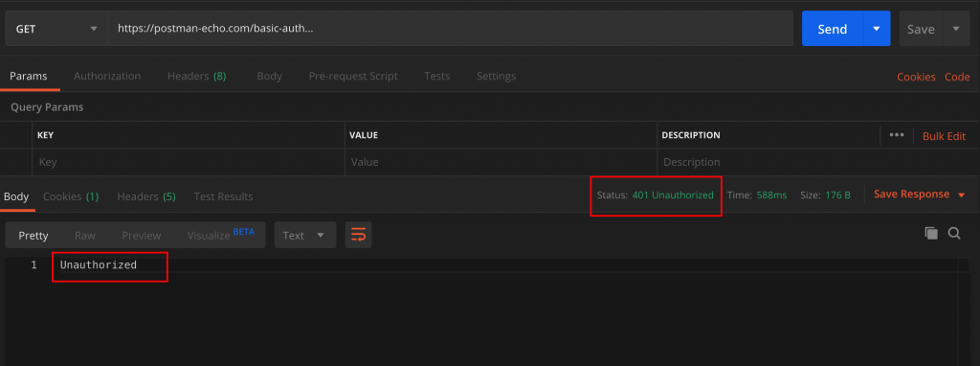980x366 pixels.
Task: Open the response Cookies (1) tab
Action: point(71,196)
